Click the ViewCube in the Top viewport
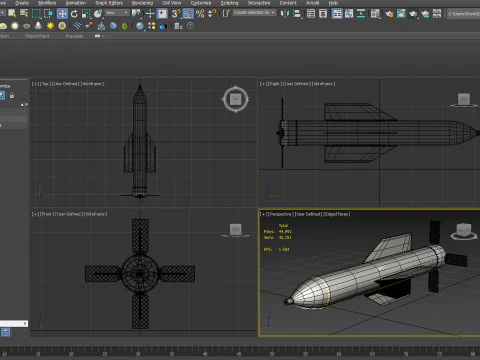The height and width of the screenshot is (360, 480). tap(236, 99)
